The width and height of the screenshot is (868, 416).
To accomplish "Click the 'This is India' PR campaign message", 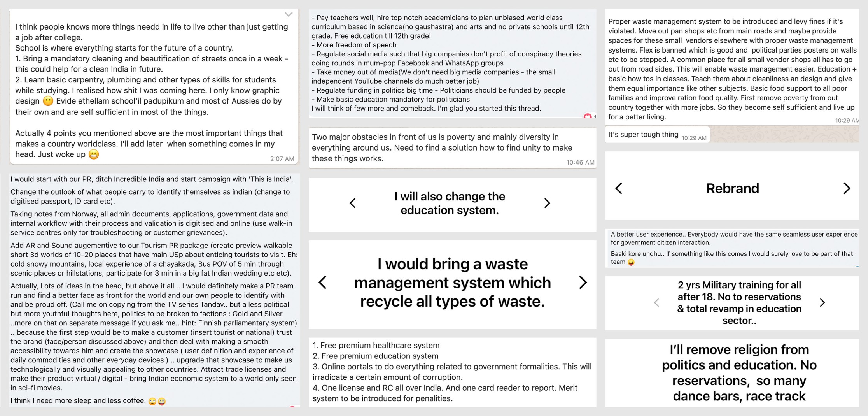I will click(154, 290).
